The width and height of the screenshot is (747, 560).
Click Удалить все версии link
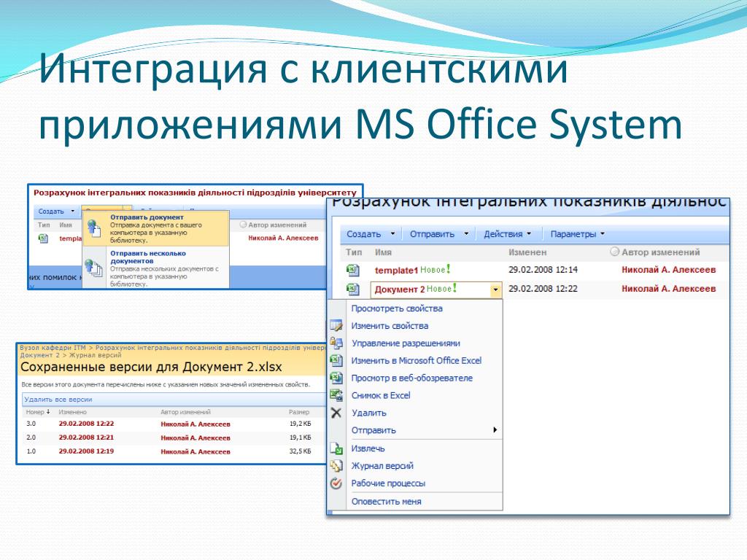58,400
